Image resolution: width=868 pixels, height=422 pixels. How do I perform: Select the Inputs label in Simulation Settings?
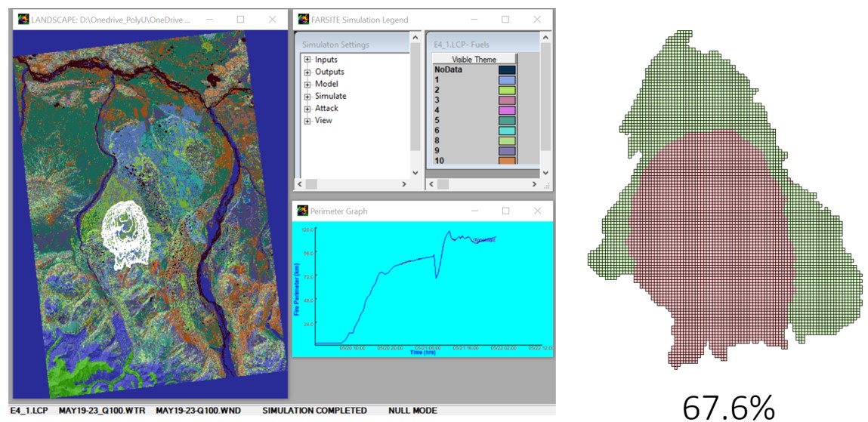tap(326, 60)
